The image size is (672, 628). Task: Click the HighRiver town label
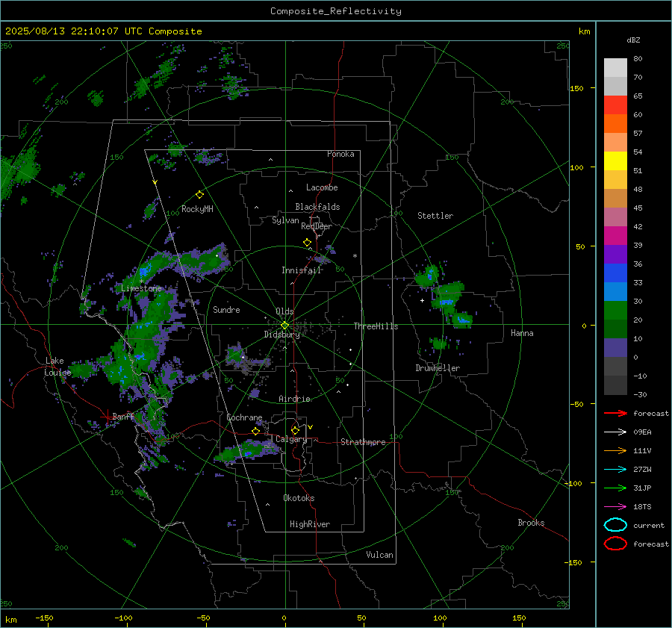310,524
